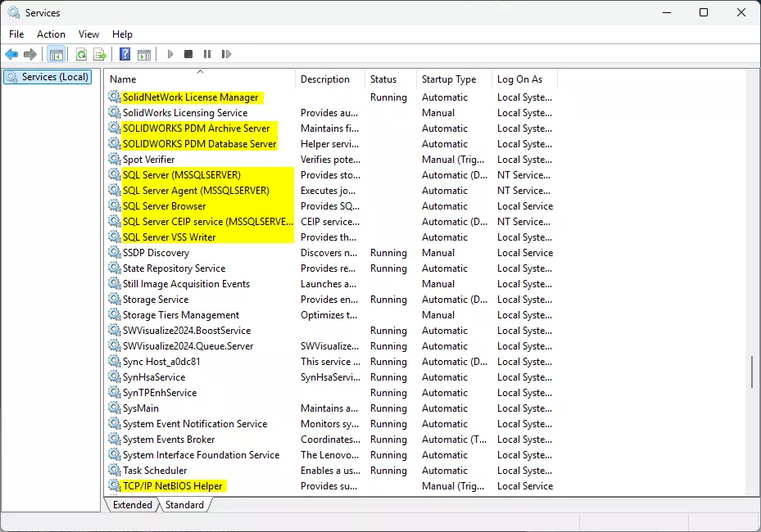Maximize the Services window
The width and height of the screenshot is (761, 532).
coord(703,12)
